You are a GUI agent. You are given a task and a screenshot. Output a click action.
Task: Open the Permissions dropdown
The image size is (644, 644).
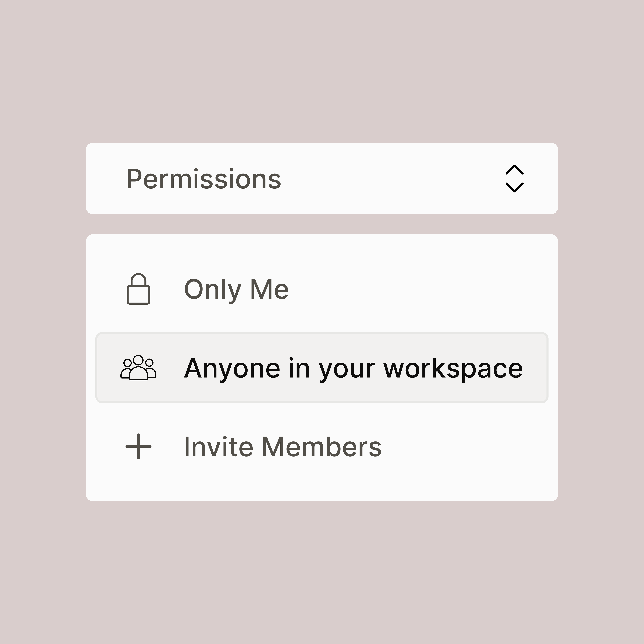(322, 178)
